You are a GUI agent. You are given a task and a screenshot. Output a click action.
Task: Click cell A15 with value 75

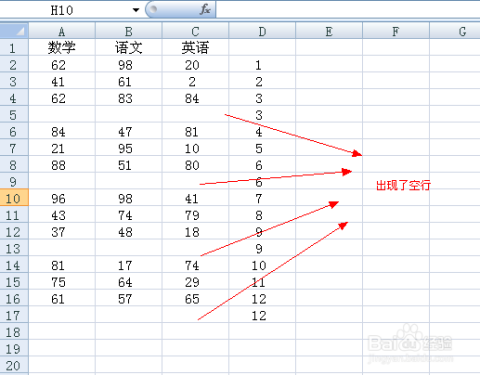[62, 281]
